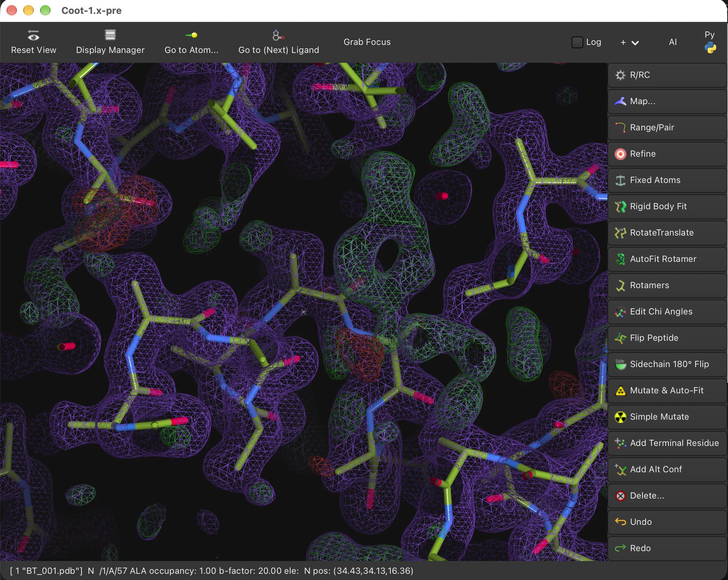Click the red water atom inside the density ring
Screen dimensions: 728x580
(x=442, y=196)
